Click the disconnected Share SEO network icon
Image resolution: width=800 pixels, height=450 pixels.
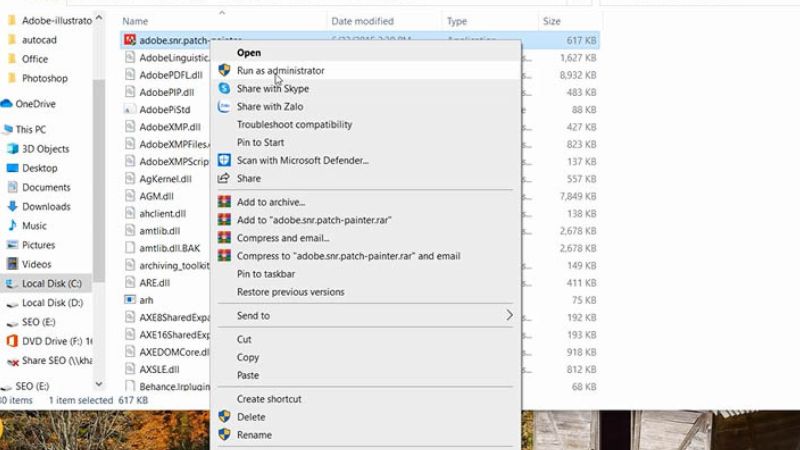tap(12, 361)
